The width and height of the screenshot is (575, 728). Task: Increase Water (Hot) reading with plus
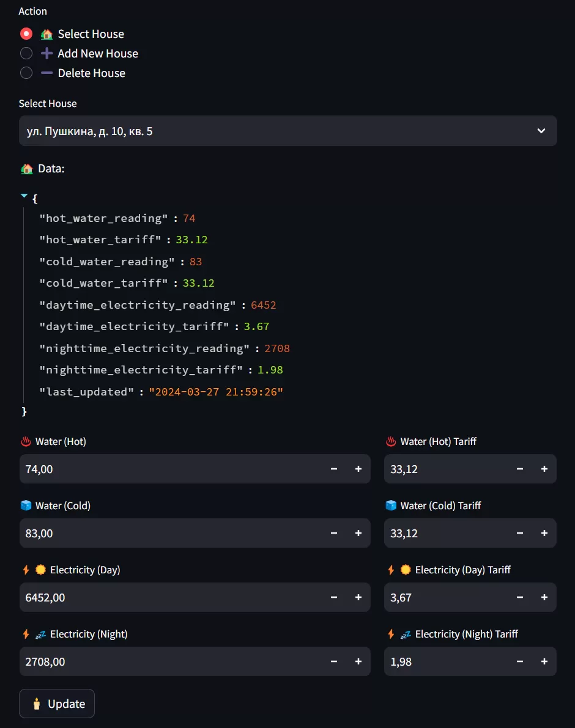(358, 469)
